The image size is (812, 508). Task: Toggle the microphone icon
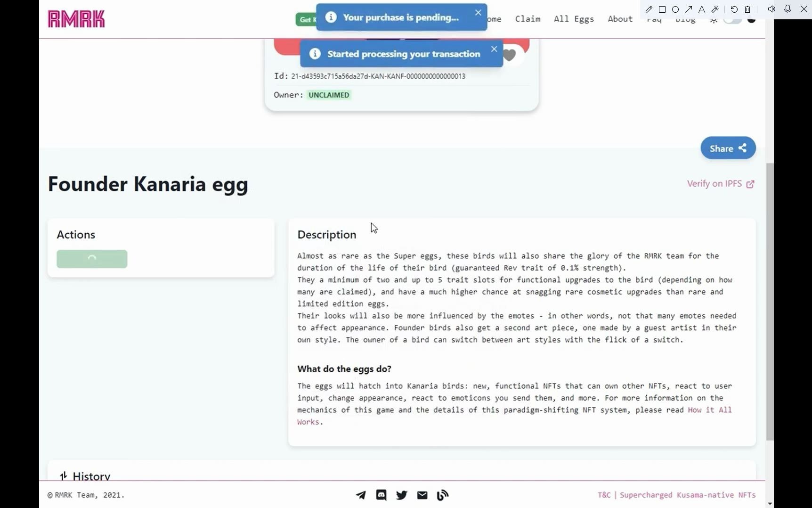click(788, 9)
